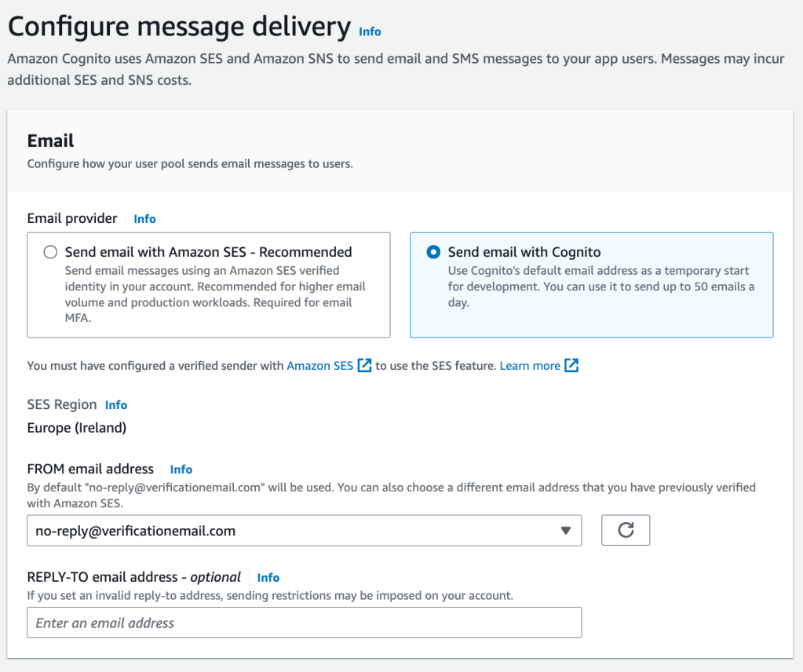
Task: Open Info beside Email provider label
Action: click(x=144, y=219)
